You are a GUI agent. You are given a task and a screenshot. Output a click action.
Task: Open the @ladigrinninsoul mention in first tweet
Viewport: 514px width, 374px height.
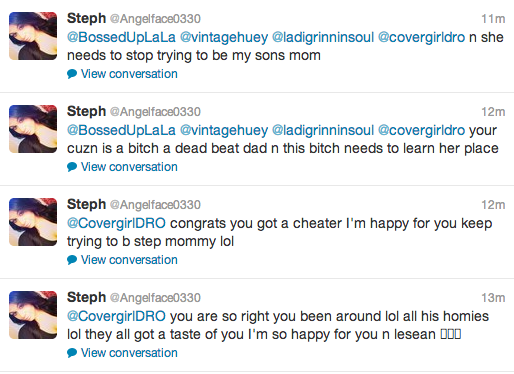[x=323, y=37]
